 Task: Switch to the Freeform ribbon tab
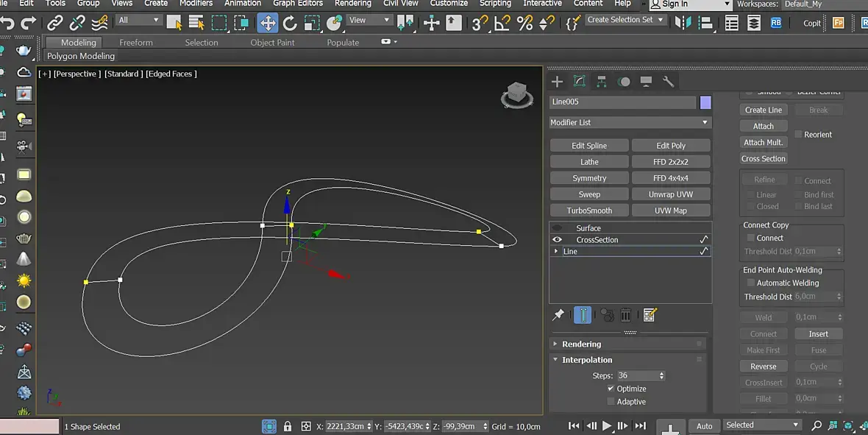(136, 43)
